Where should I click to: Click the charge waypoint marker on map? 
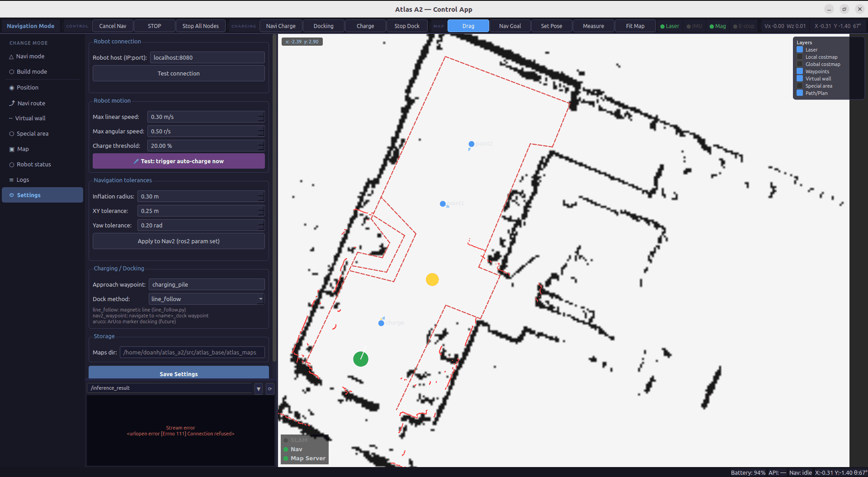(381, 323)
